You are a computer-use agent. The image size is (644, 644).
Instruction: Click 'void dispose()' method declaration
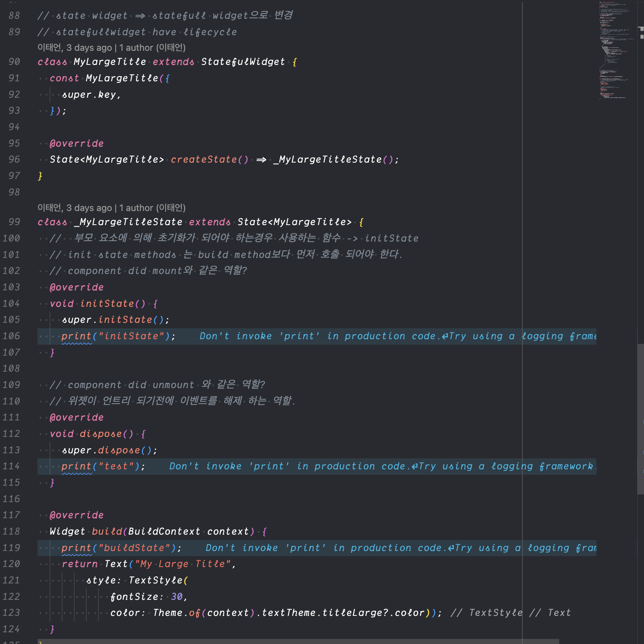click(x=92, y=434)
